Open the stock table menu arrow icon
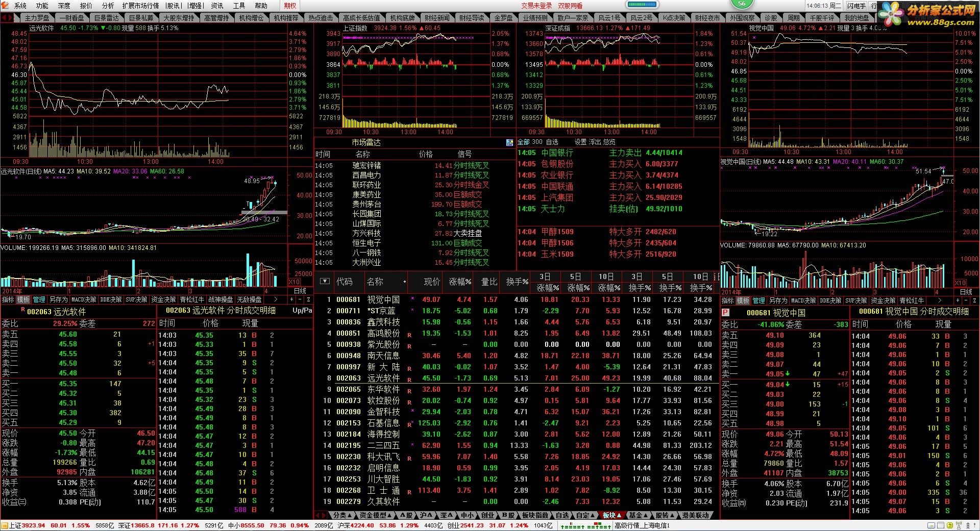 coord(325,282)
